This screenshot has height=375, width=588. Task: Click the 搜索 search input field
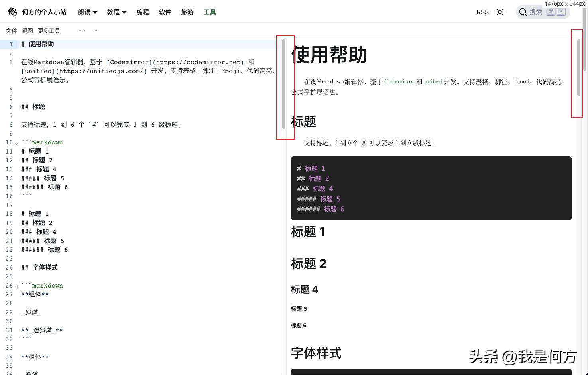pos(536,12)
